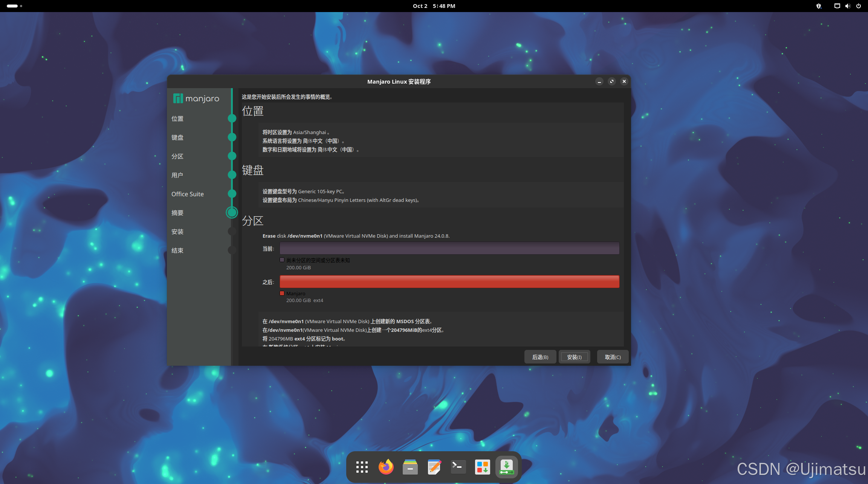Viewport: 868px width, 484px height.
Task: Click the volume icon in top bar
Action: click(848, 6)
